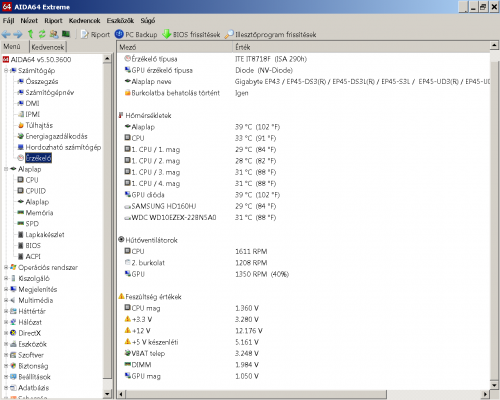Open the Eszközök menu
Image resolution: width=500 pixels, height=400 pixels.
(120, 21)
